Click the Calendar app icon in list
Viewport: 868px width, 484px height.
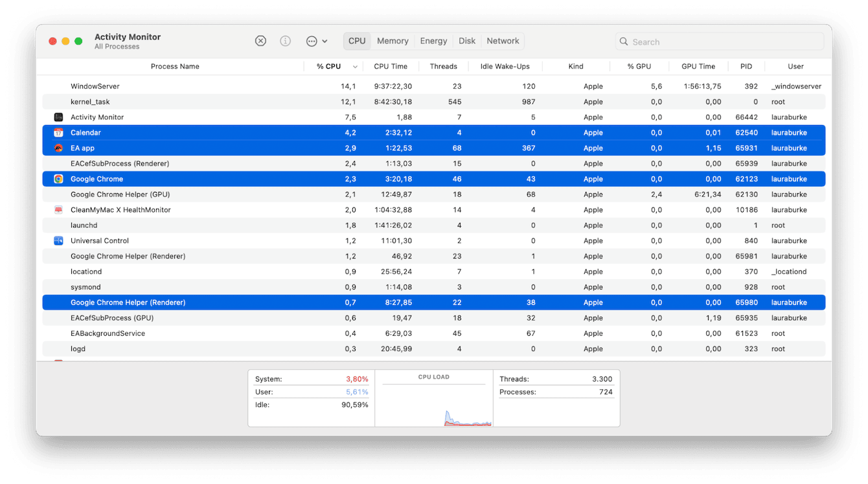coord(58,133)
